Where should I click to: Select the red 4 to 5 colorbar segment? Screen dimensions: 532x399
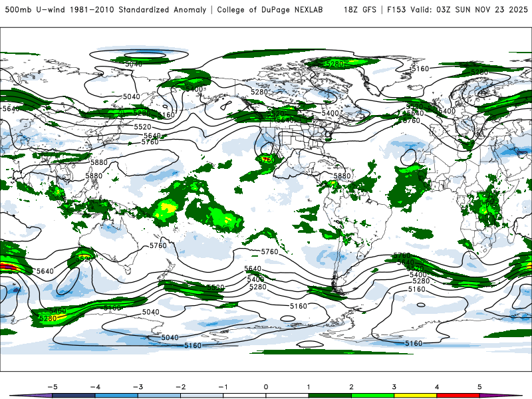458,396
